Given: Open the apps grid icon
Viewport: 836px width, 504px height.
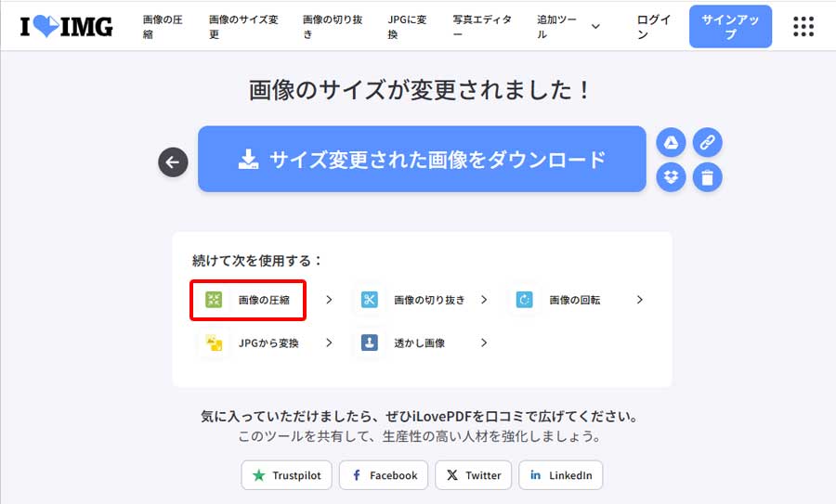Looking at the screenshot, I should tap(803, 26).
